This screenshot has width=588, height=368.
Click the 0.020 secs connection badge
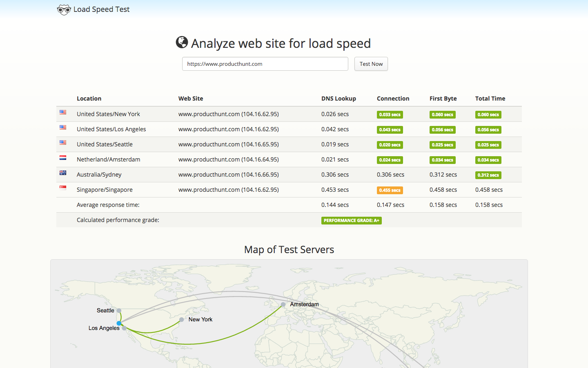[390, 145]
